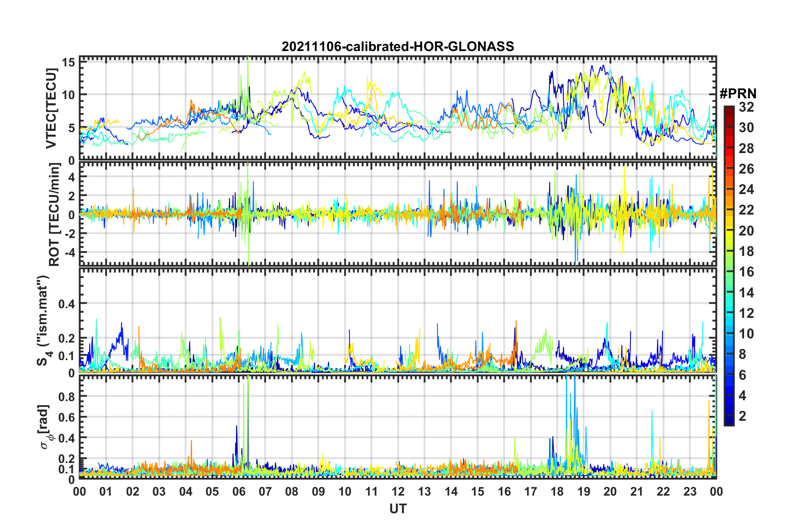This screenshot has height=532, width=796.
Task: Select colorbar tick label "10"
Action: (x=746, y=334)
